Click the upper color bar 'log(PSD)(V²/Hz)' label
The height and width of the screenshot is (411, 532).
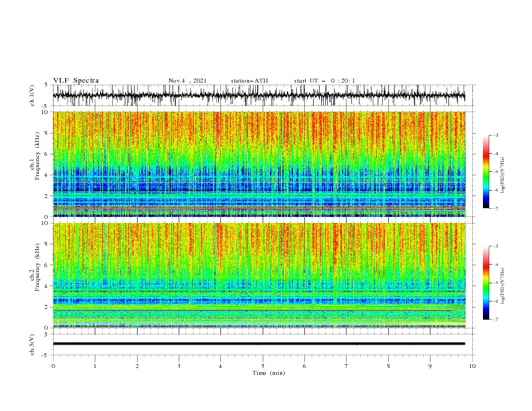503,175
